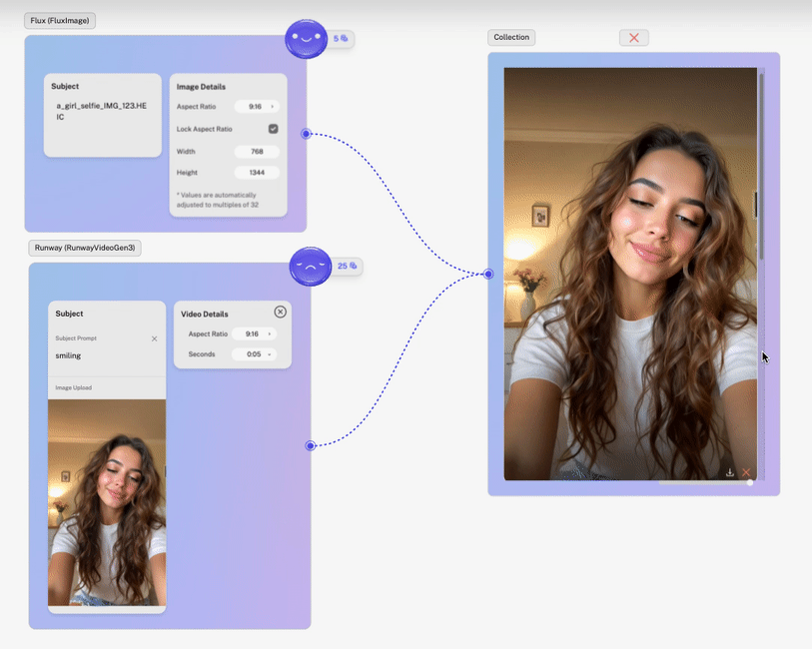812x649 pixels.
Task: Click the 5 credits coin badge
Action: tap(341, 38)
